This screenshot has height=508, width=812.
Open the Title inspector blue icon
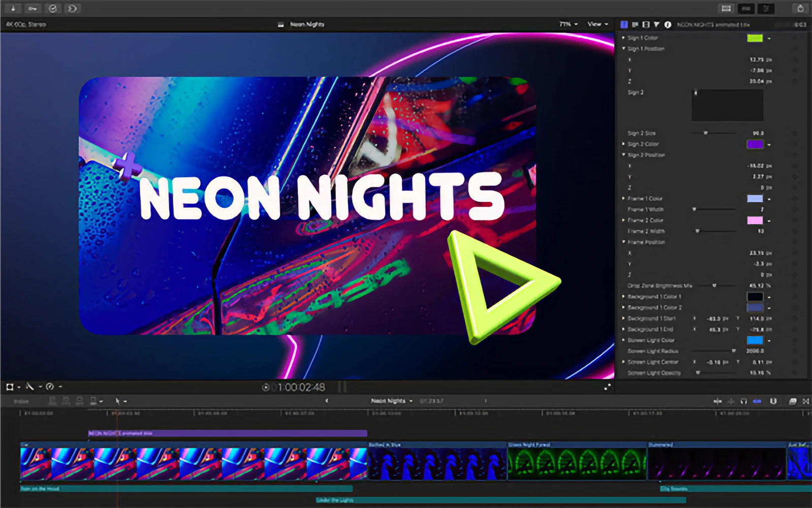624,24
